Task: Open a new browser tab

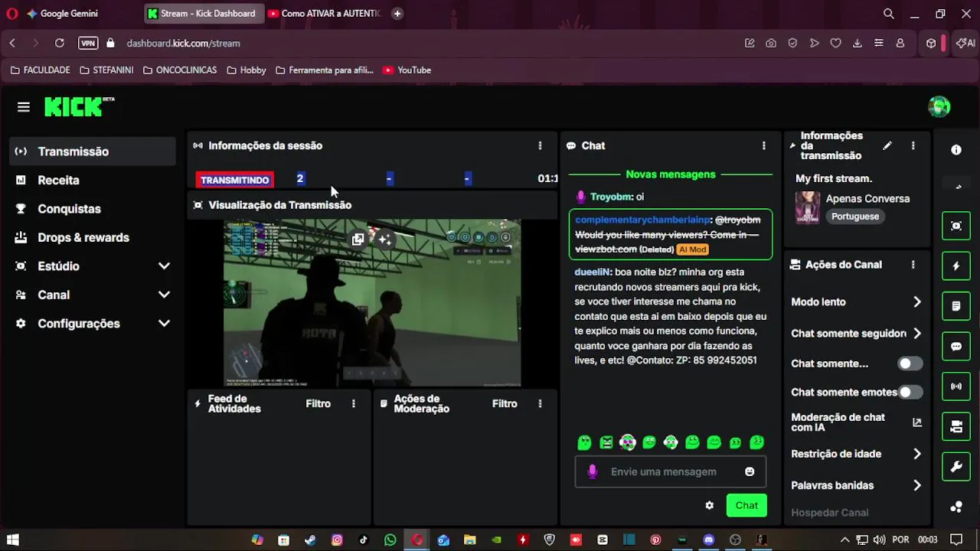Action: tap(397, 14)
